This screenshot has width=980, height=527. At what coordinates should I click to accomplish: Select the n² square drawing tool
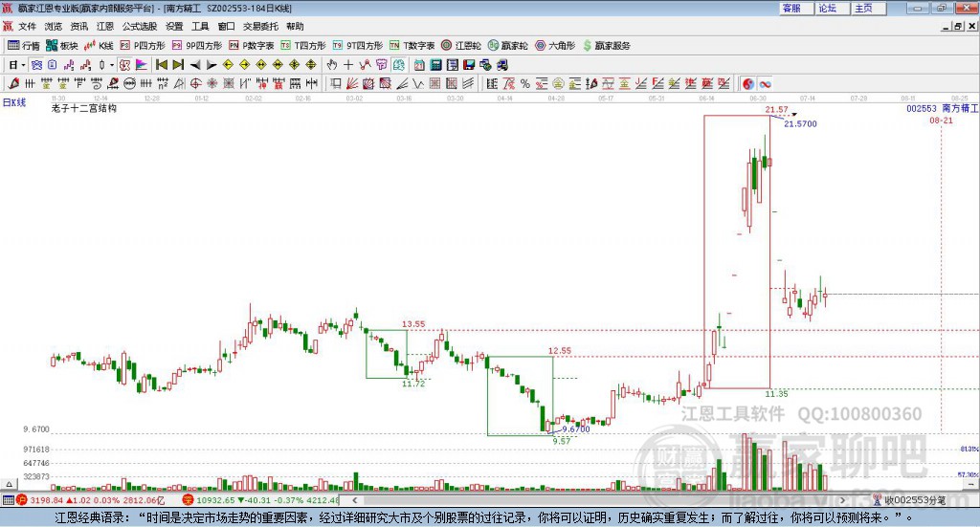click(x=163, y=83)
